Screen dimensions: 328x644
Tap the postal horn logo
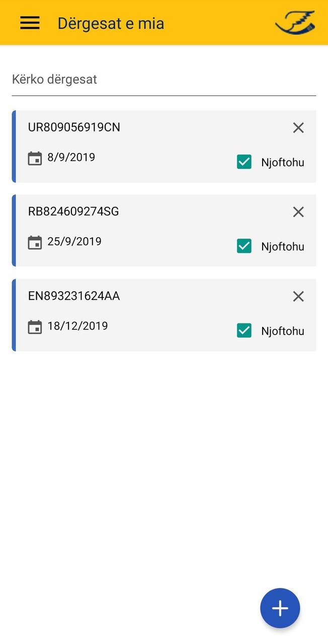(x=295, y=23)
